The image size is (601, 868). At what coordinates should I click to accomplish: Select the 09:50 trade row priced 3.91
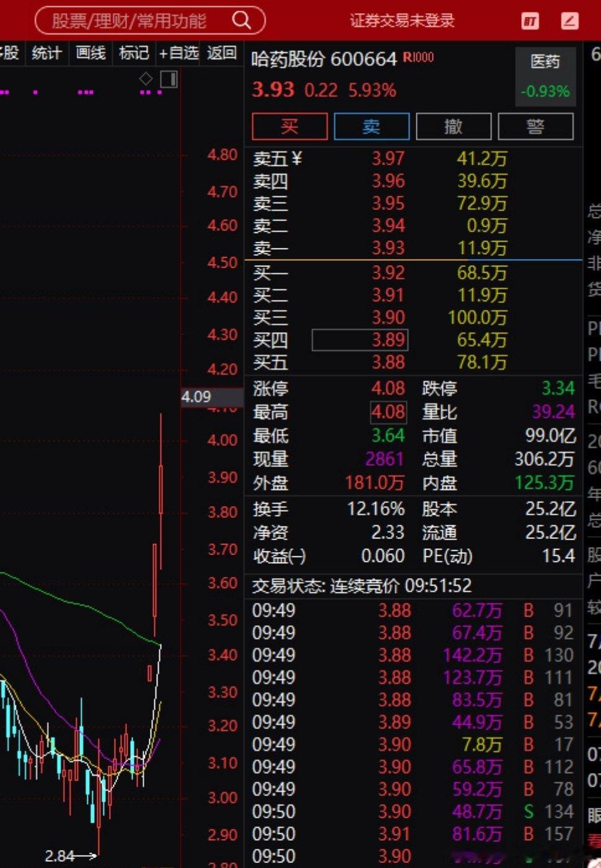[x=413, y=833]
